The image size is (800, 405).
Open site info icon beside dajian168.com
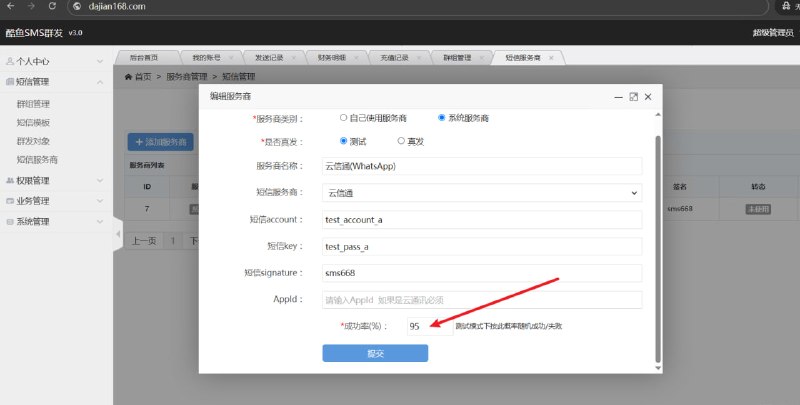[x=77, y=7]
